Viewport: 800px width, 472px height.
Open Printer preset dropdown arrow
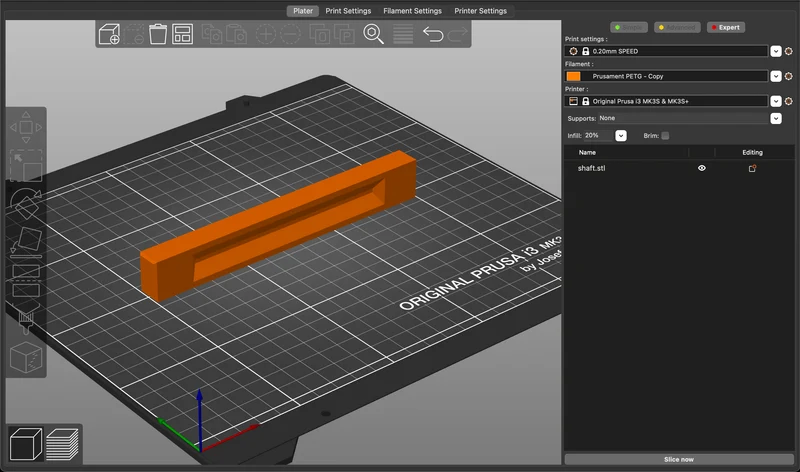(x=776, y=101)
